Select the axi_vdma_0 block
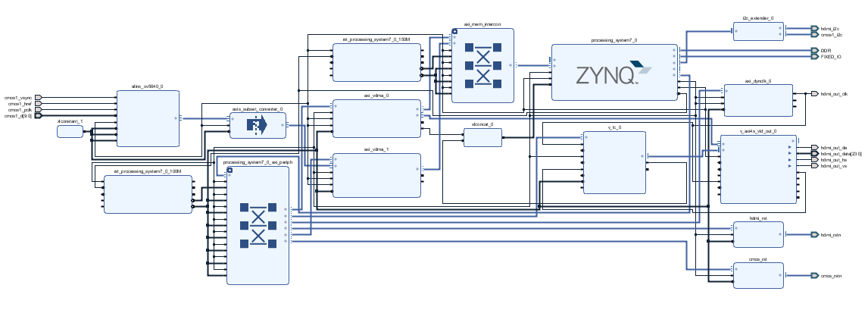 (376, 118)
